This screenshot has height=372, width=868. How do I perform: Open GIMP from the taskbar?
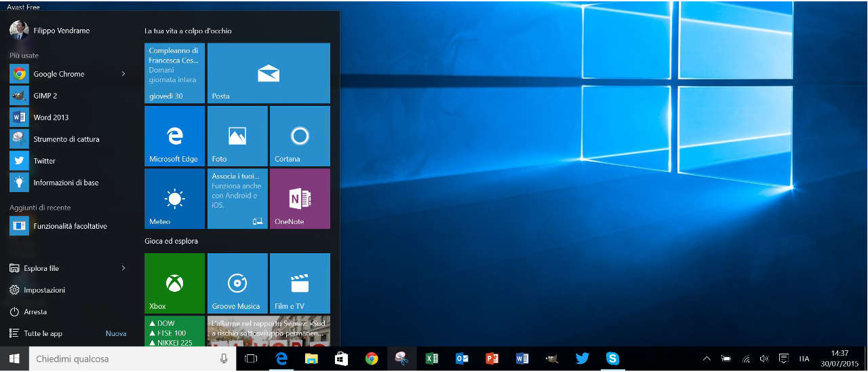pyautogui.click(x=552, y=358)
